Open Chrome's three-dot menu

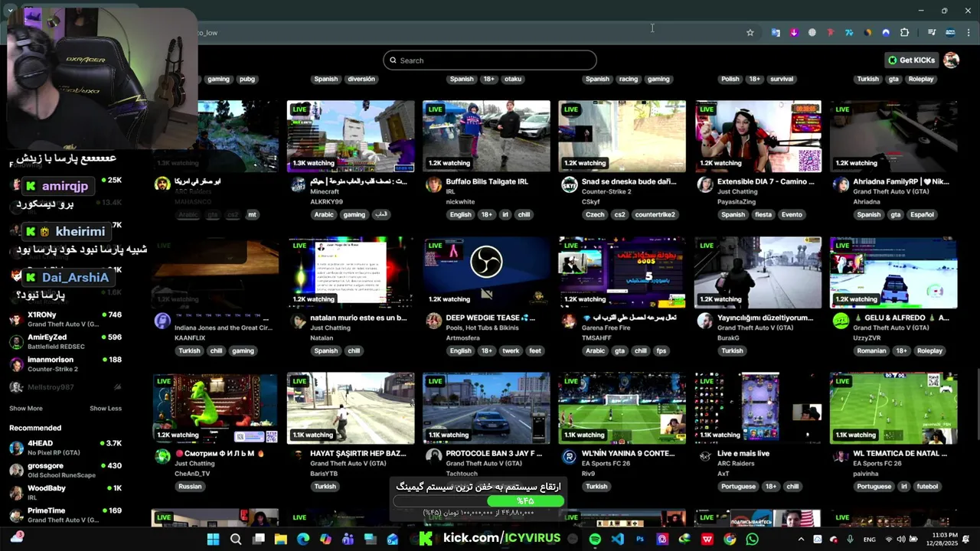click(969, 32)
